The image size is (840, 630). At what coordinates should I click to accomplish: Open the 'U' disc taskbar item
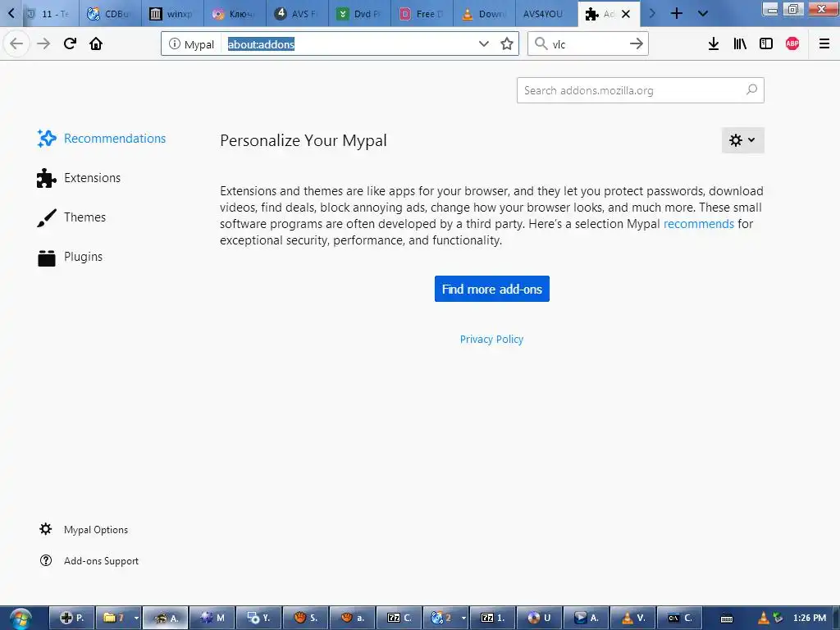coord(539,619)
